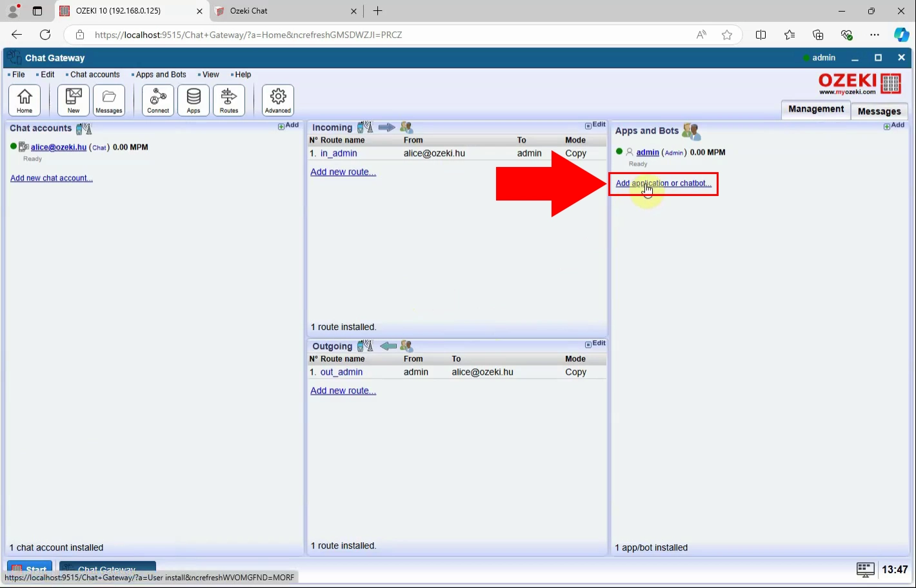Click Edit in Incoming routes panel

pos(595,125)
